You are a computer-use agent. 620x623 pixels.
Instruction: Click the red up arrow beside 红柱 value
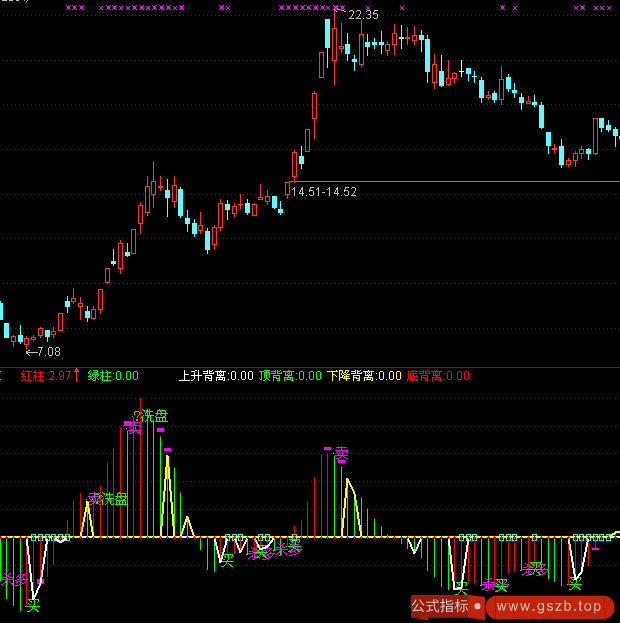click(77, 375)
